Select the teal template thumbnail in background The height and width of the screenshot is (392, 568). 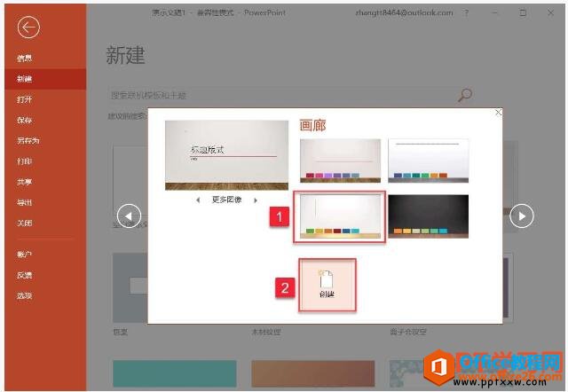coord(175,373)
